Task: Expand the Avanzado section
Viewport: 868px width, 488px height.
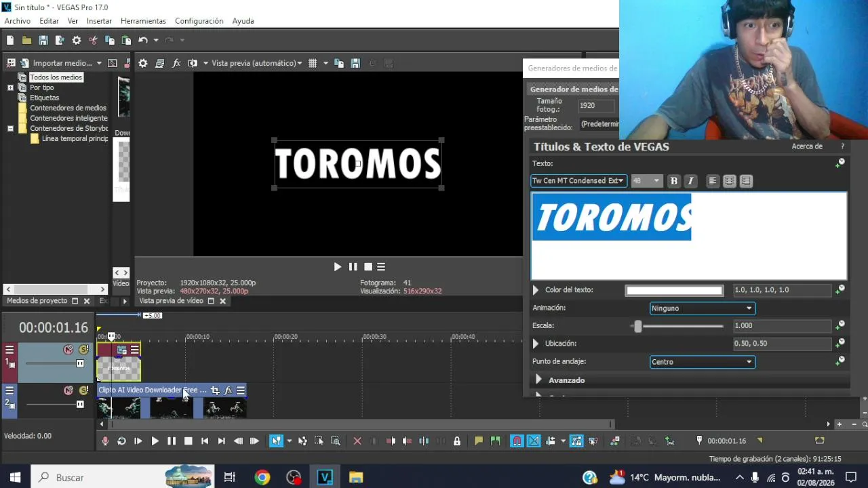Action: [x=538, y=380]
